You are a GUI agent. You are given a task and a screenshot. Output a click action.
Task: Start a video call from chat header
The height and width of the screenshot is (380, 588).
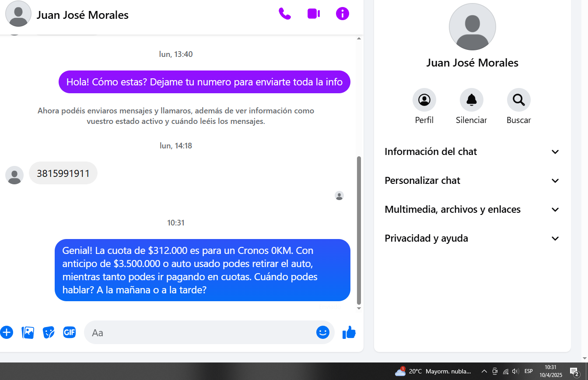point(314,14)
